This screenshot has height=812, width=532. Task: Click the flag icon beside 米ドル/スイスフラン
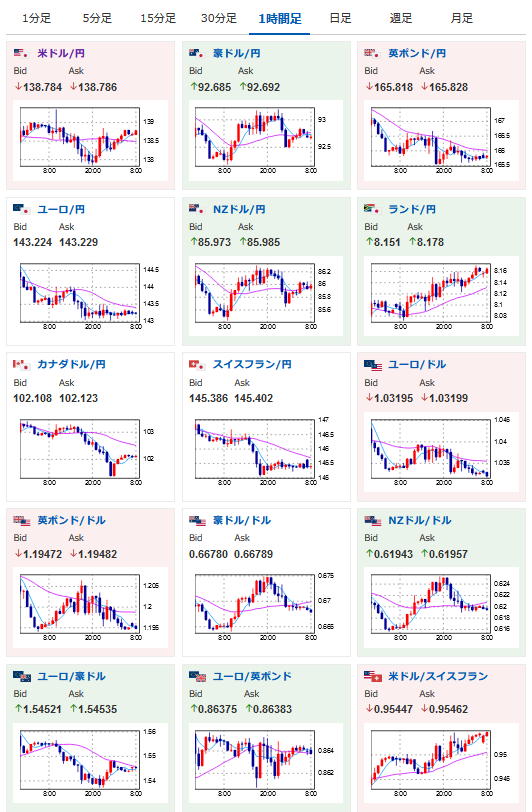[x=372, y=676]
